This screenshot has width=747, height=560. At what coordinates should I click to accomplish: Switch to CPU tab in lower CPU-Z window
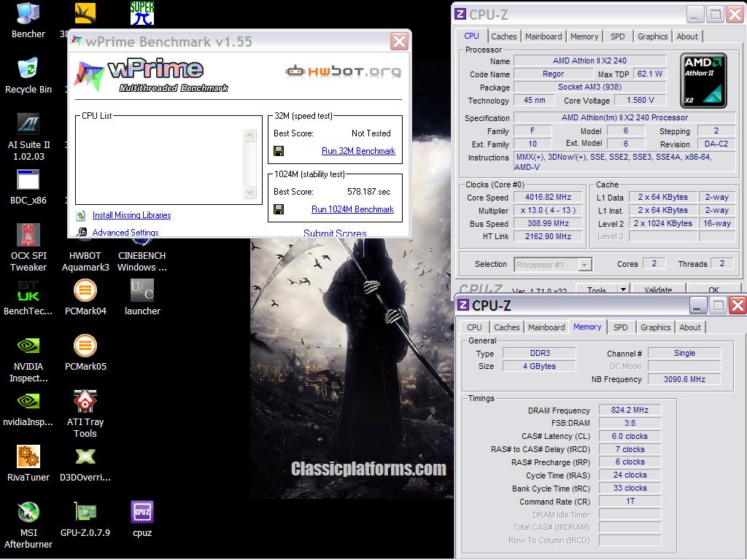point(474,327)
